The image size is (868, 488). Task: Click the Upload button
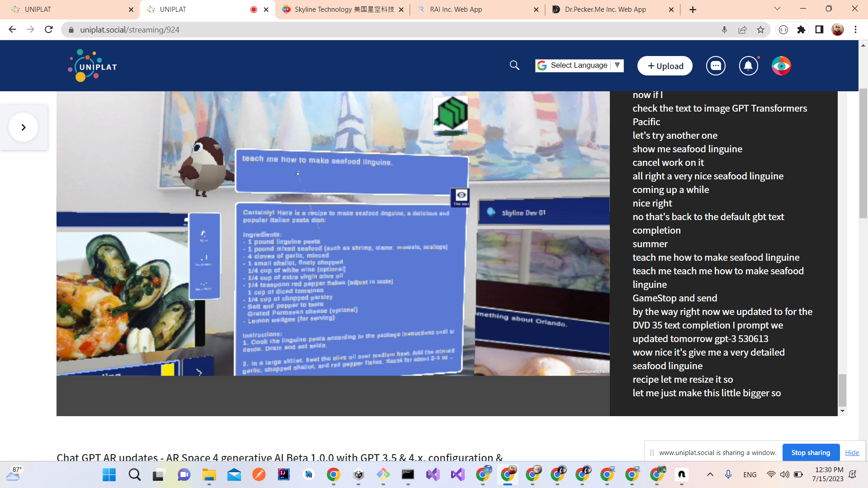665,66
